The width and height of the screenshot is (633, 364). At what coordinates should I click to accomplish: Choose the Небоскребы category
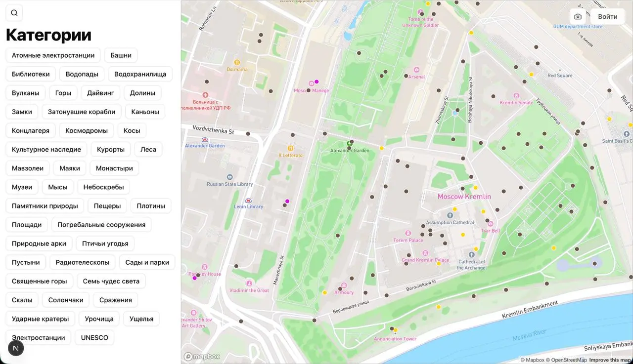pos(103,187)
